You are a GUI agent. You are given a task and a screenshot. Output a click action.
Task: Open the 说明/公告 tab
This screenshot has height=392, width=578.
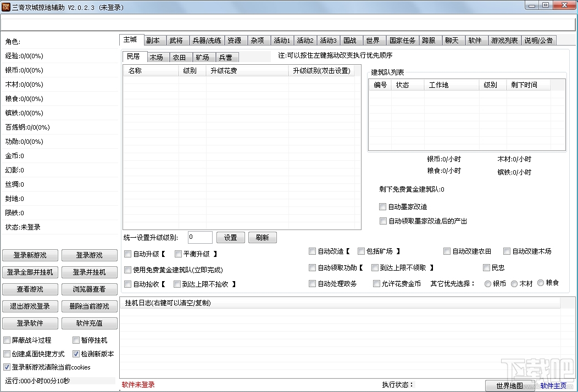[x=538, y=41]
